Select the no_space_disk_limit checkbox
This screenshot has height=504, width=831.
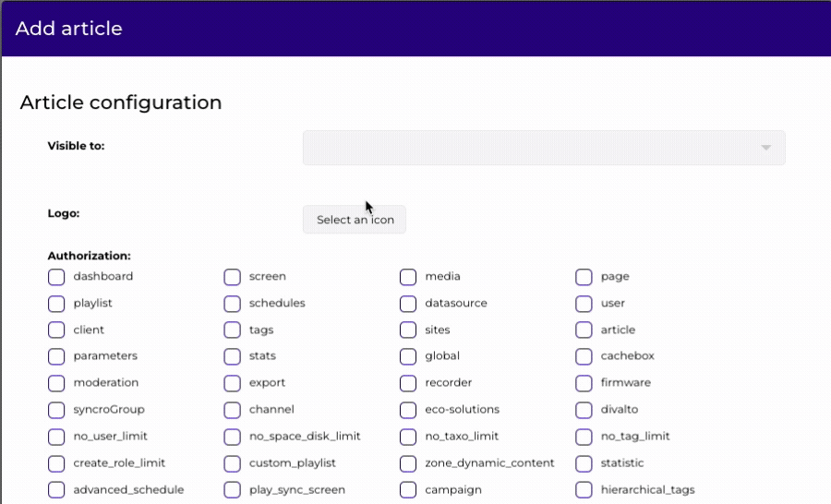pyautogui.click(x=233, y=437)
